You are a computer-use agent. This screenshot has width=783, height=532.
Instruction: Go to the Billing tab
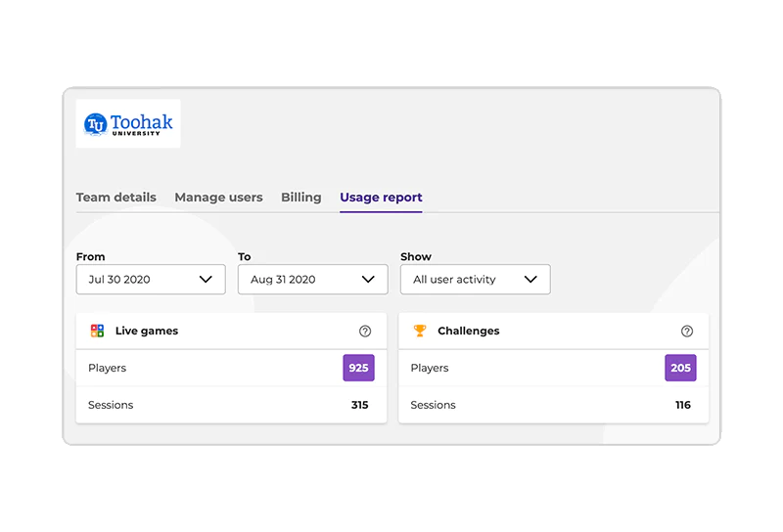pos(300,198)
